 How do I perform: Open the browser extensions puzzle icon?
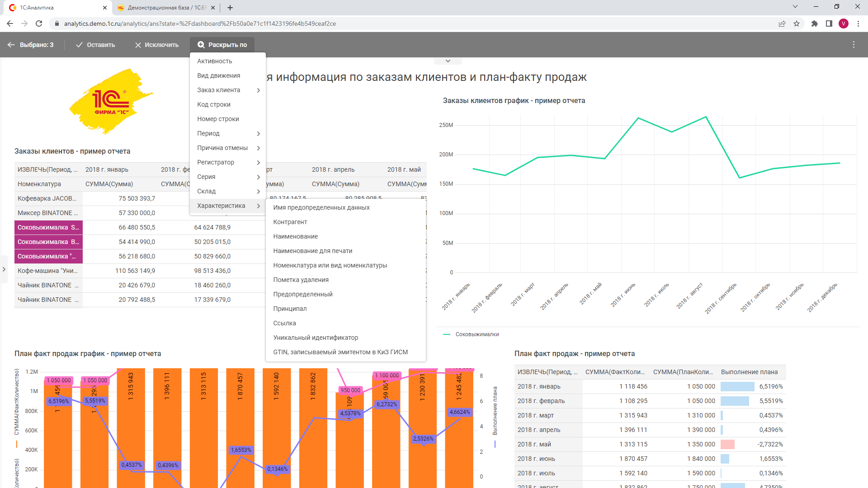click(815, 23)
